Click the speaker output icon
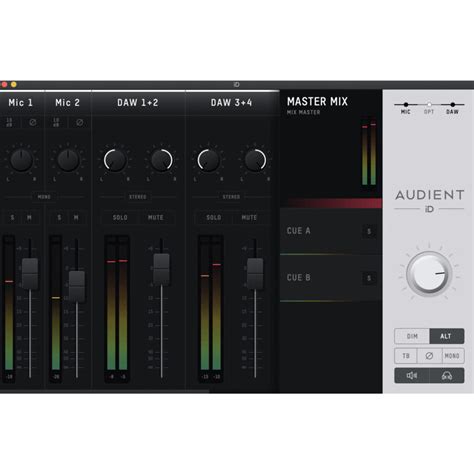The width and height of the screenshot is (474, 474). point(412,376)
